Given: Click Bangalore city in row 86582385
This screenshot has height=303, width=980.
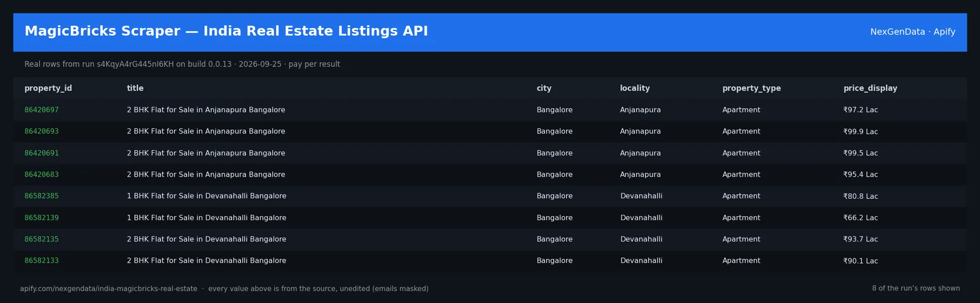Looking at the screenshot, I should coord(554,196).
